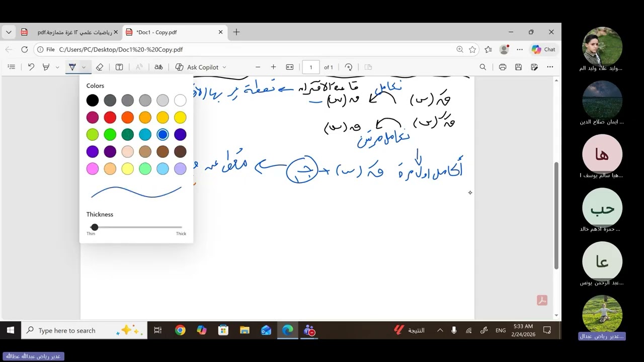Click the Translate icon
Image resolution: width=644 pixels, height=362 pixels.
tap(158, 67)
